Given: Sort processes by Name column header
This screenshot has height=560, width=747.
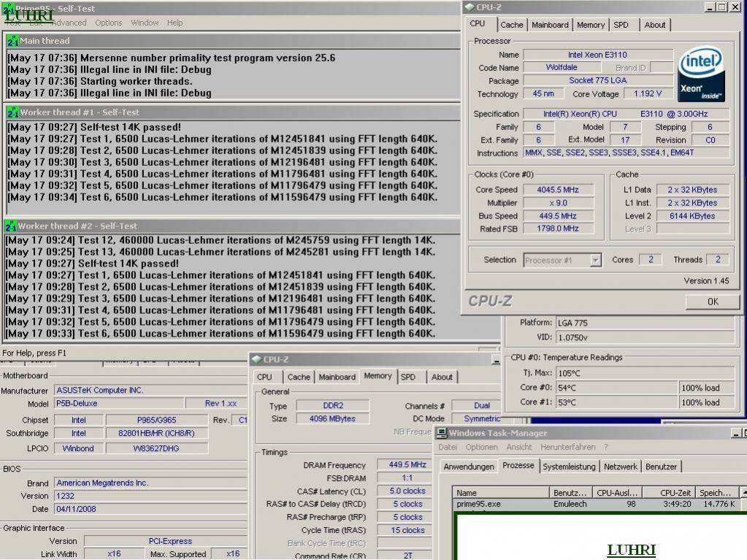Looking at the screenshot, I should [x=501, y=493].
